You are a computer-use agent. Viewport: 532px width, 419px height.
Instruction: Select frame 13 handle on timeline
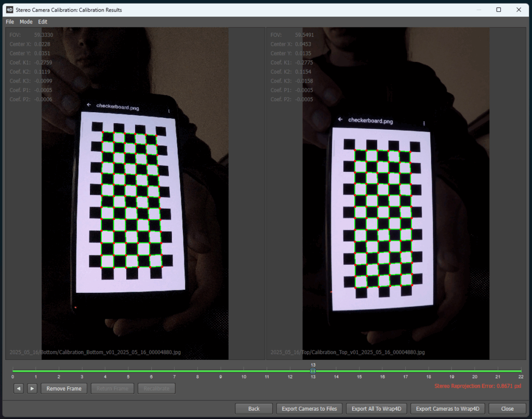tap(313, 371)
